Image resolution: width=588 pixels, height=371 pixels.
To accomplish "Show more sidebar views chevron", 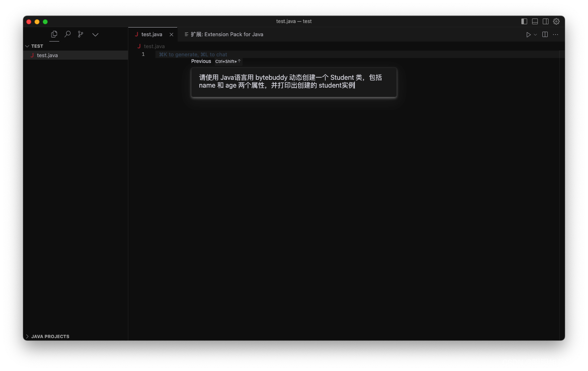I will pos(95,35).
